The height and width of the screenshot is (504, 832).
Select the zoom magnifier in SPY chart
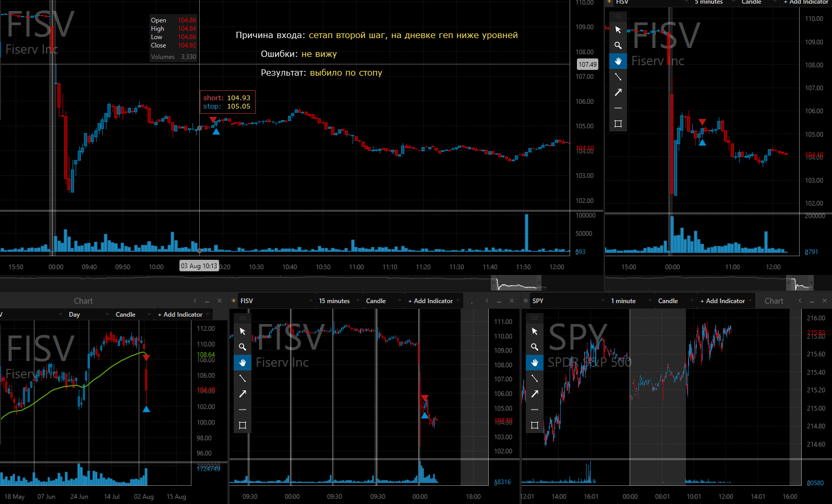(x=535, y=347)
